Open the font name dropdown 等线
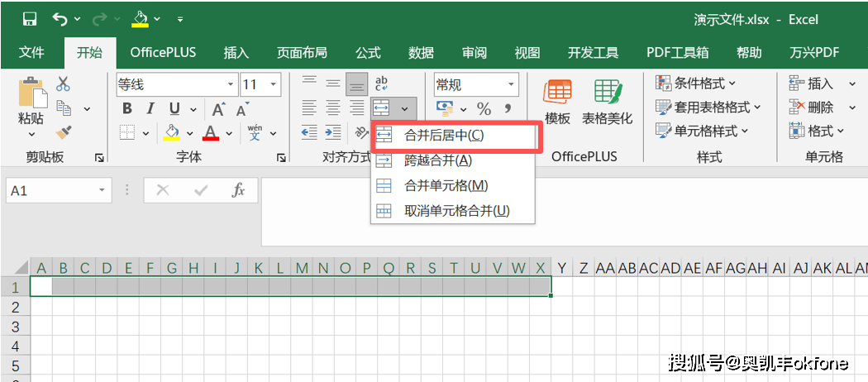Screen dimensions: 868x382 tap(231, 84)
